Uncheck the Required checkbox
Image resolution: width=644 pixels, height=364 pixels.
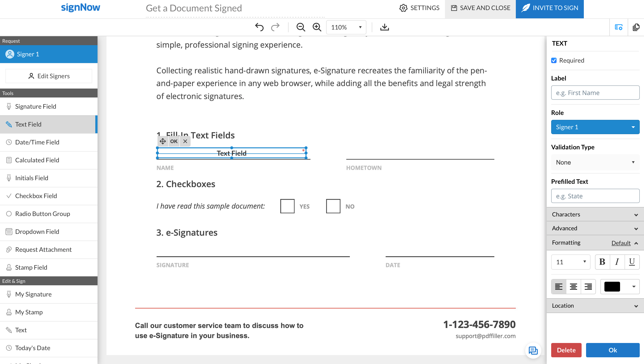click(x=554, y=61)
